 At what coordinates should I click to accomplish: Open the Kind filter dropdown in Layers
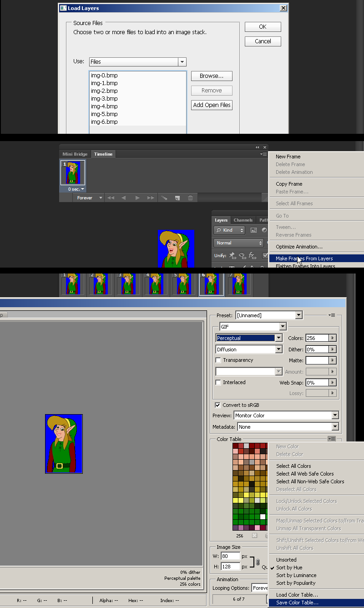click(230, 230)
